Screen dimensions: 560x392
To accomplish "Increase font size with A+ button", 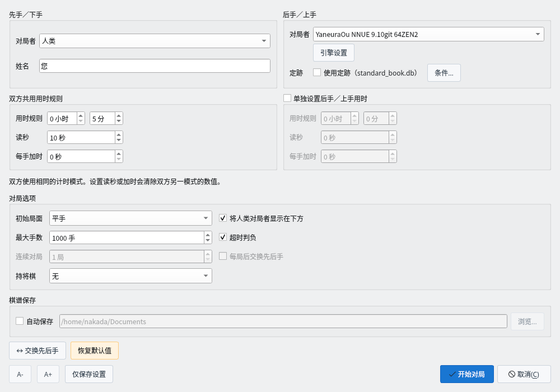I will [48, 374].
